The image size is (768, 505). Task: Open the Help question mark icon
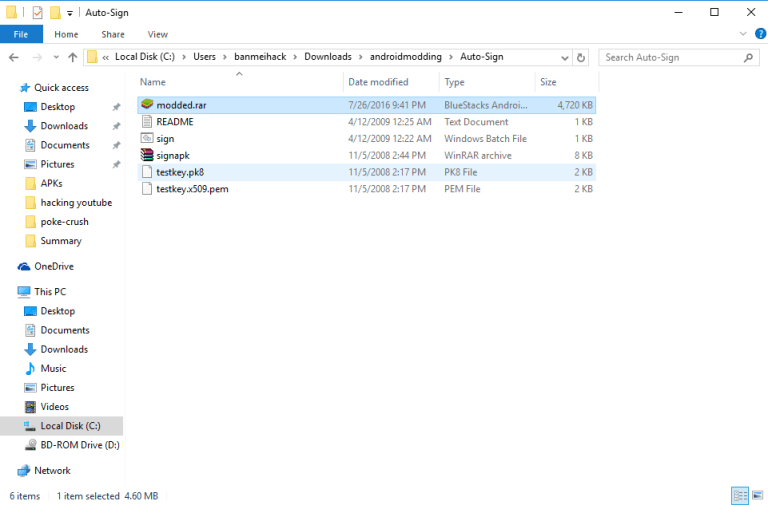click(x=760, y=33)
